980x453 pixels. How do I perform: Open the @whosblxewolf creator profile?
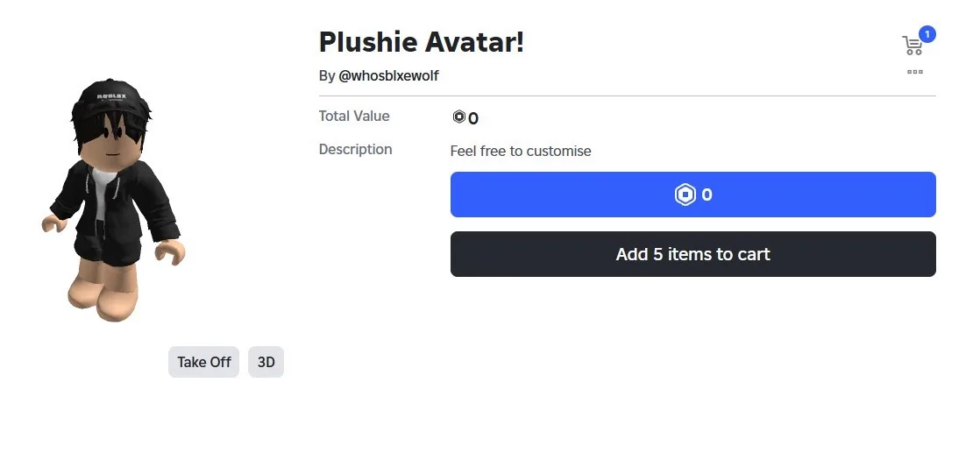pyautogui.click(x=388, y=76)
